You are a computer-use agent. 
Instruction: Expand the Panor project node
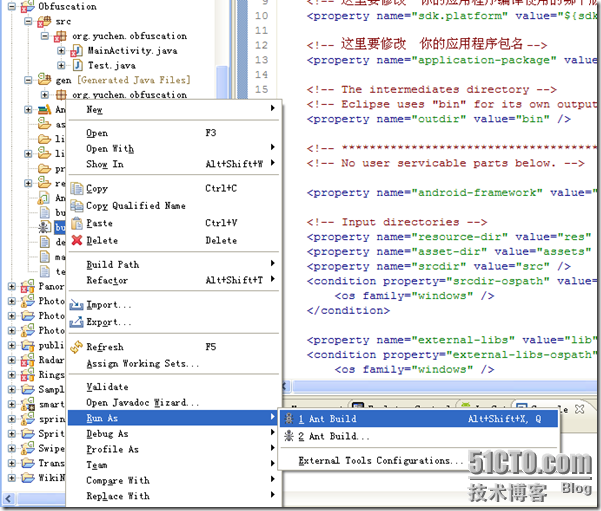pos(11,286)
